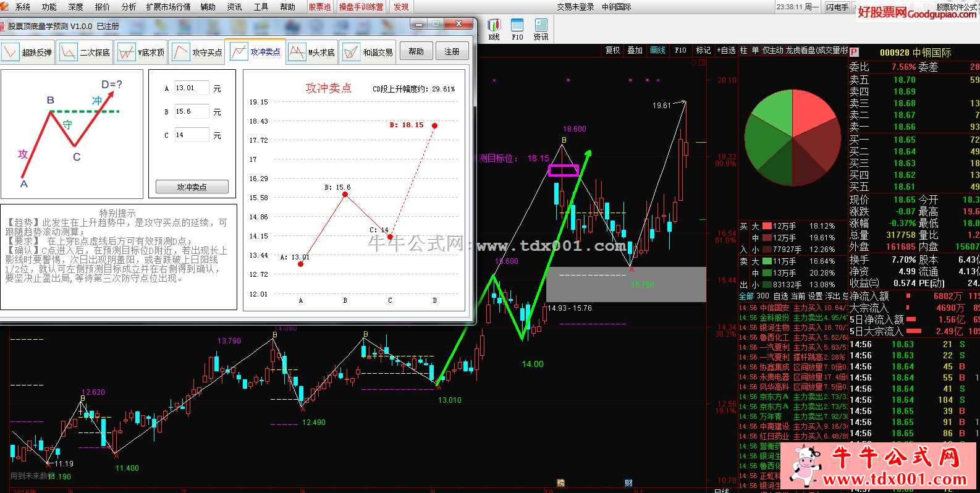Image resolution: width=980 pixels, height=493 pixels.
Task: Toggle the 仅主动 filter
Action: point(772,50)
